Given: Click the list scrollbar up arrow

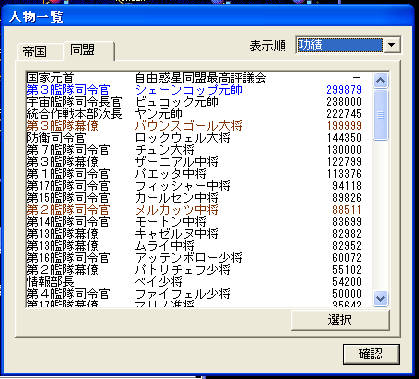Looking at the screenshot, I should [381, 80].
